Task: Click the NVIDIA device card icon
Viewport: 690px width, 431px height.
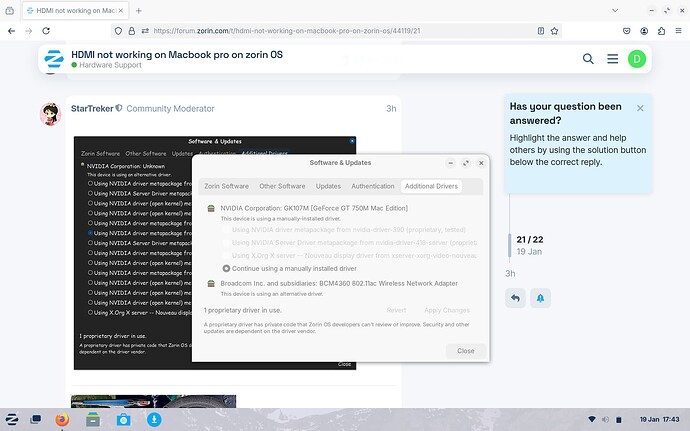Action: click(x=211, y=208)
